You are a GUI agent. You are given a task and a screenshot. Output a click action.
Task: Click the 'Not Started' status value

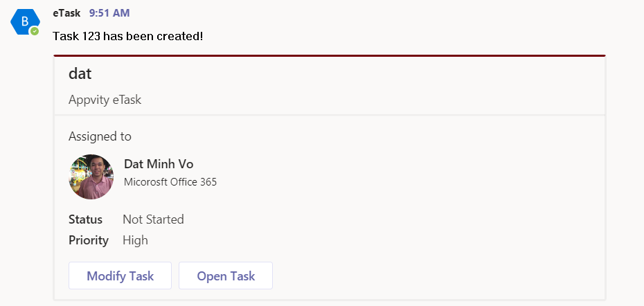tap(153, 219)
